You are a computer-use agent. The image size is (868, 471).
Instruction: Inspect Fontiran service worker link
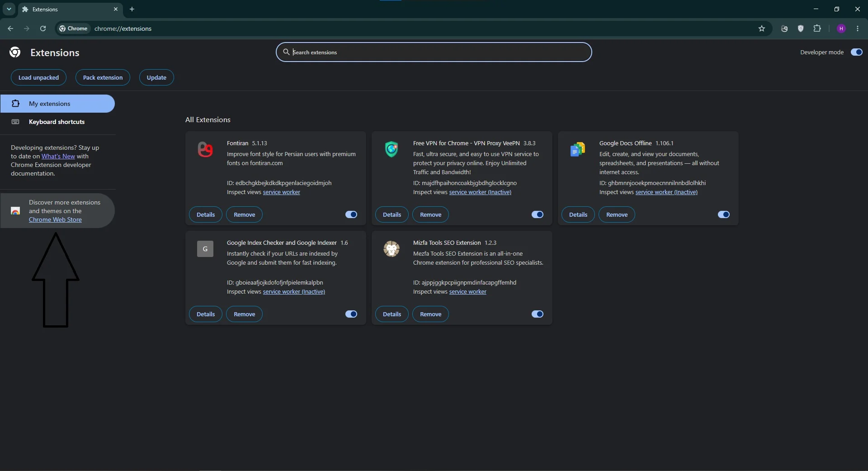point(282,192)
